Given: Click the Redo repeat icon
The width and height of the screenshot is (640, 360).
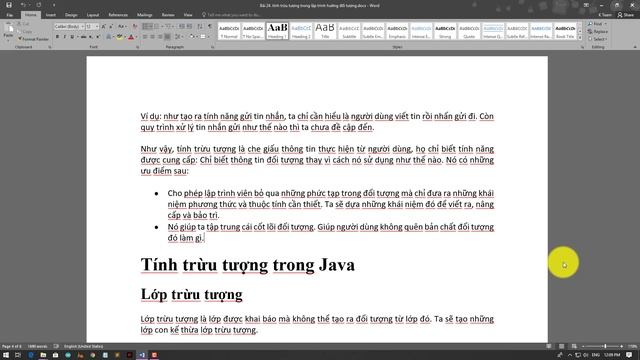Looking at the screenshot, I should pyautogui.click(x=39, y=5).
